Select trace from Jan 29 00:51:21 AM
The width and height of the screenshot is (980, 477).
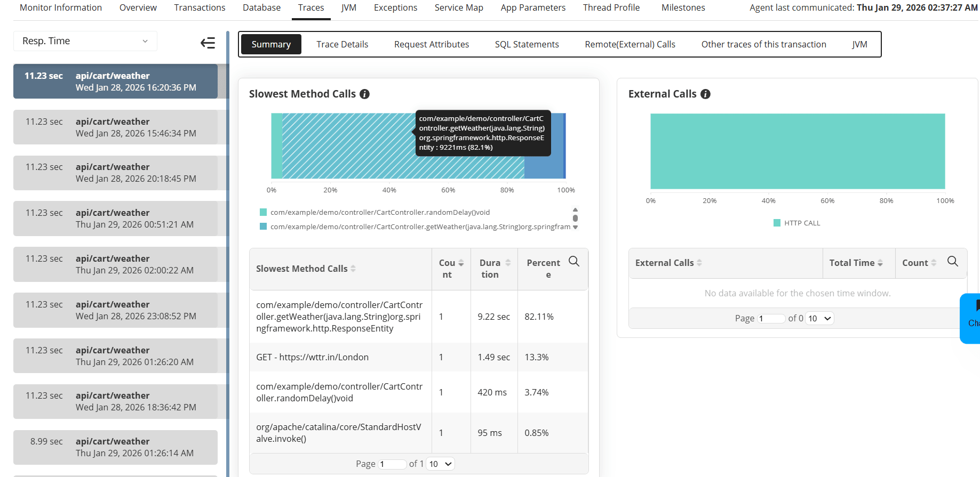[115, 219]
